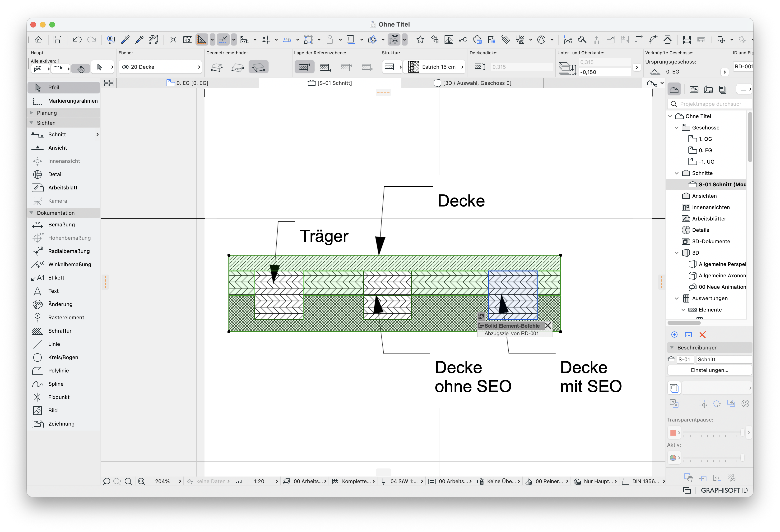Image resolution: width=780 pixels, height=532 pixels.
Task: Switch to the 3D Auswahl tab
Action: [x=473, y=83]
